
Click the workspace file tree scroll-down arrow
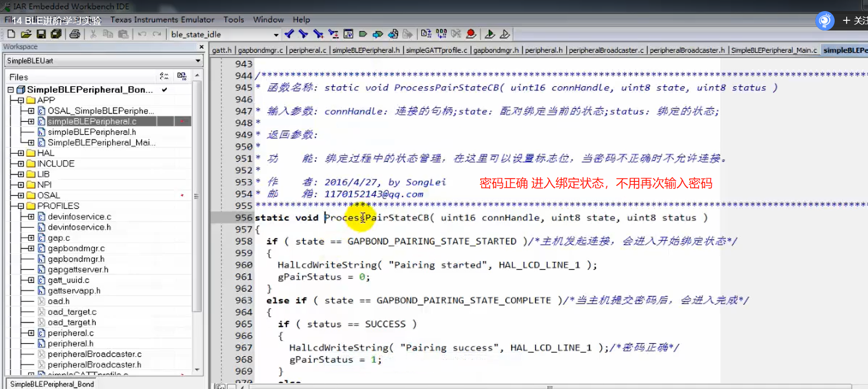pos(197,370)
